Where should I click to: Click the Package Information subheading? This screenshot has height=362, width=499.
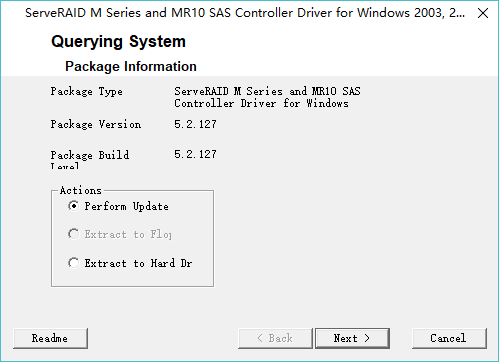pyautogui.click(x=131, y=66)
